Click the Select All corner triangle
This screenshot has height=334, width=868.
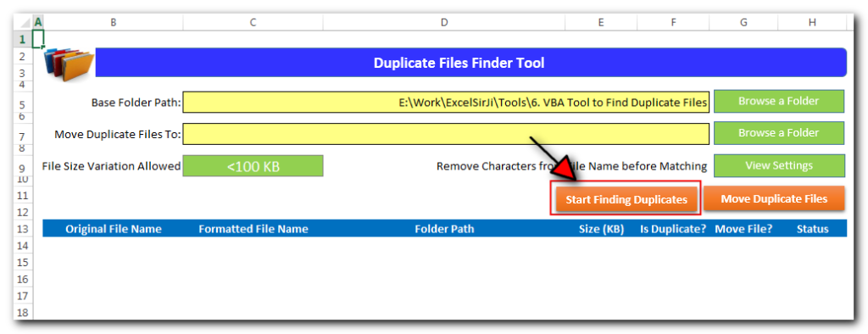point(25,23)
